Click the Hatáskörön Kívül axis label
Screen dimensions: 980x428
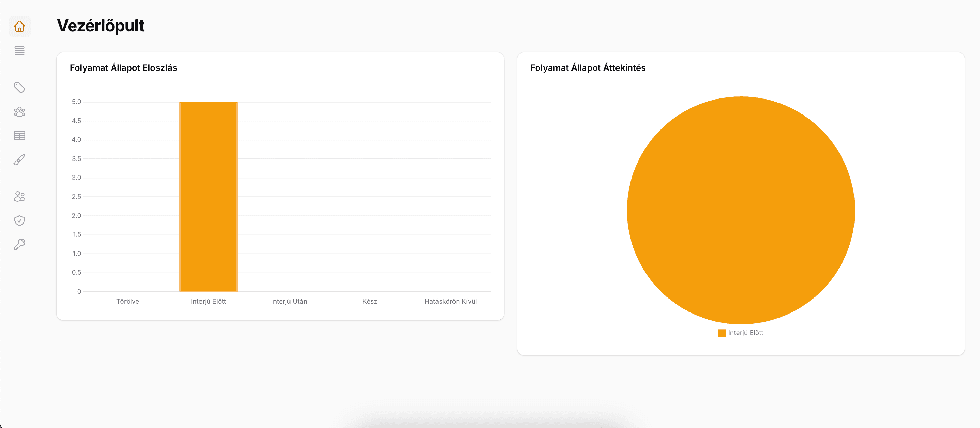[450, 301]
